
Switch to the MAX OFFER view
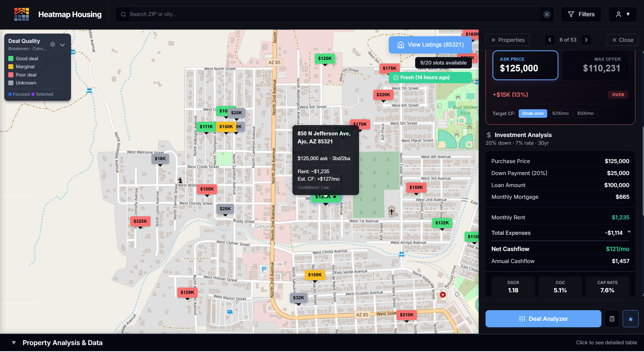pyautogui.click(x=601, y=65)
